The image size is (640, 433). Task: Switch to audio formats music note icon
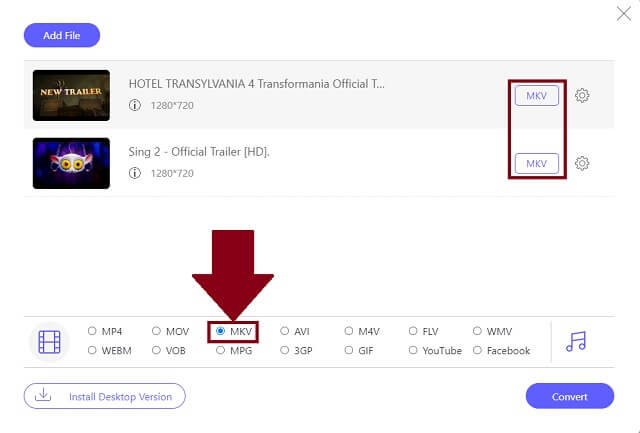[x=575, y=341]
